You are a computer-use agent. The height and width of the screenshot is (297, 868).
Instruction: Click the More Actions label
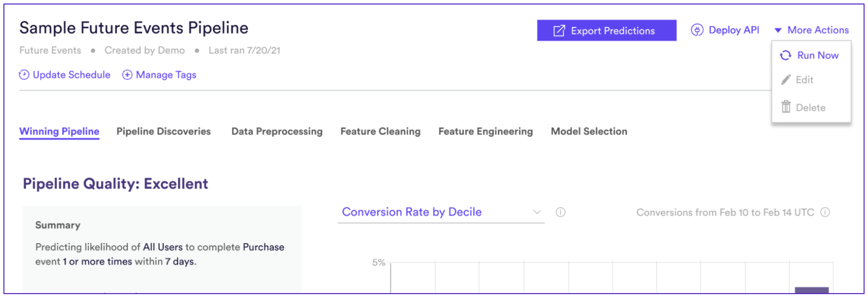818,30
